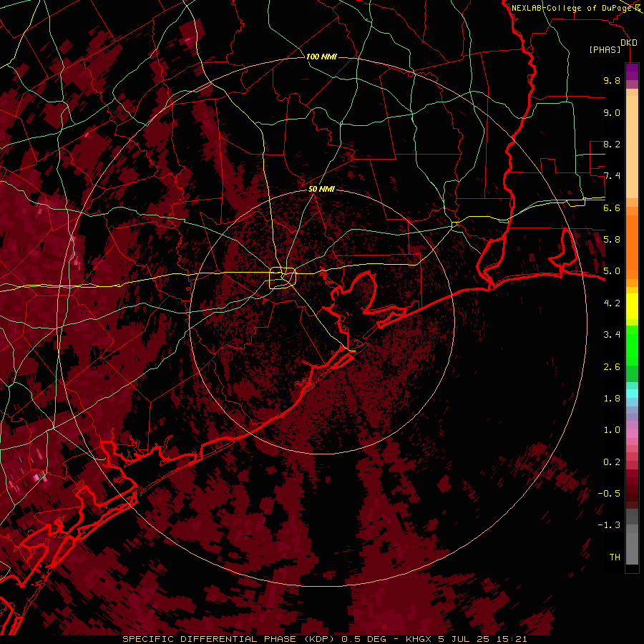Click the 6.6 legend value

tap(612, 208)
